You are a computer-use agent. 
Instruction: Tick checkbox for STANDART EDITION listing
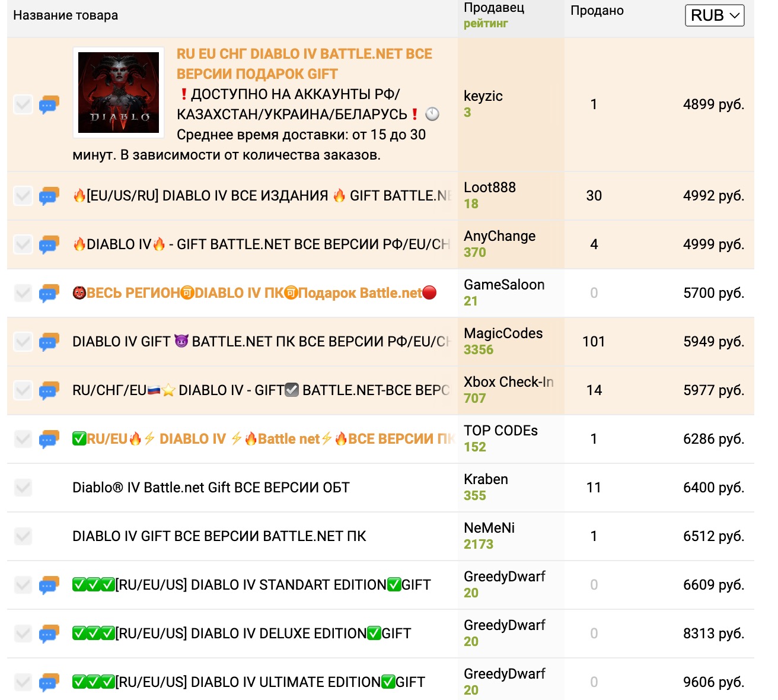(23, 585)
